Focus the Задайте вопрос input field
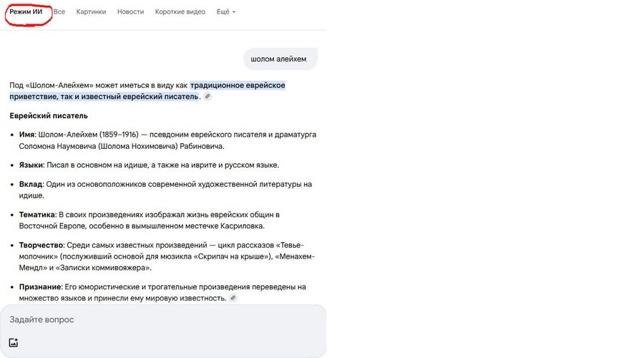The height and width of the screenshot is (358, 644). [143, 319]
